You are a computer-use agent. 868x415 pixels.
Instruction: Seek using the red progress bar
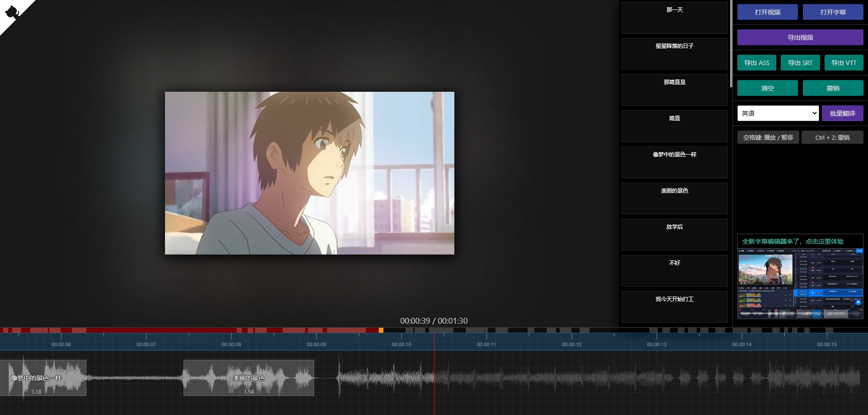tap(190, 330)
